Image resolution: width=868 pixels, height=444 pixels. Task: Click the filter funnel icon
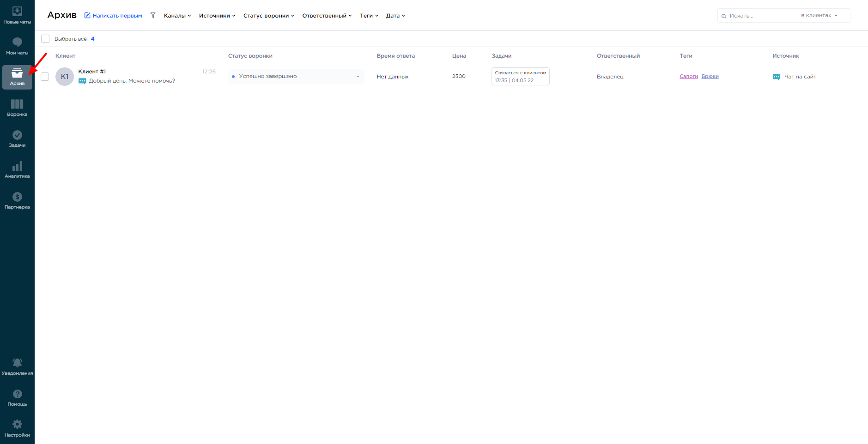[153, 16]
